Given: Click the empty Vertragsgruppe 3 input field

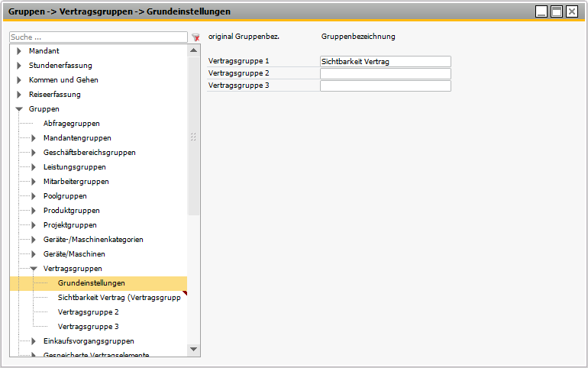Looking at the screenshot, I should (x=385, y=86).
